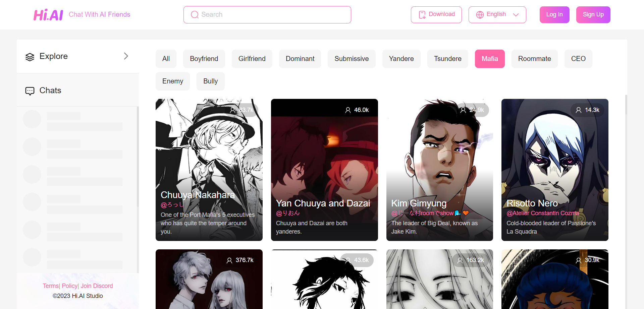Open the 43.6k black-haired sketch card
Viewport: 644px width, 309px height.
(x=324, y=279)
